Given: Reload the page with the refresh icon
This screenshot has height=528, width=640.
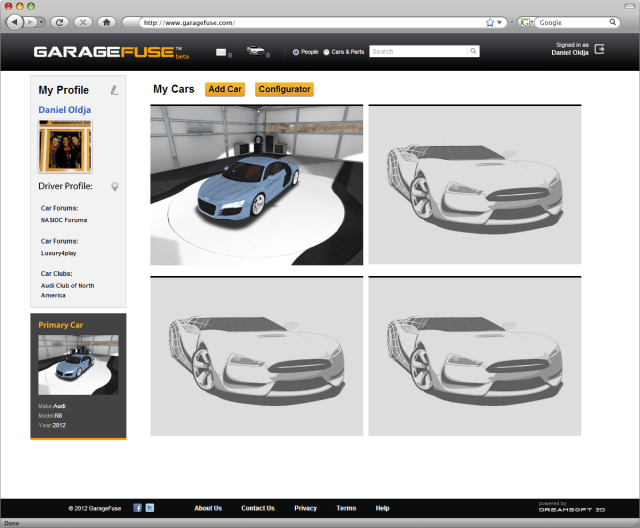Looking at the screenshot, I should coord(60,22).
